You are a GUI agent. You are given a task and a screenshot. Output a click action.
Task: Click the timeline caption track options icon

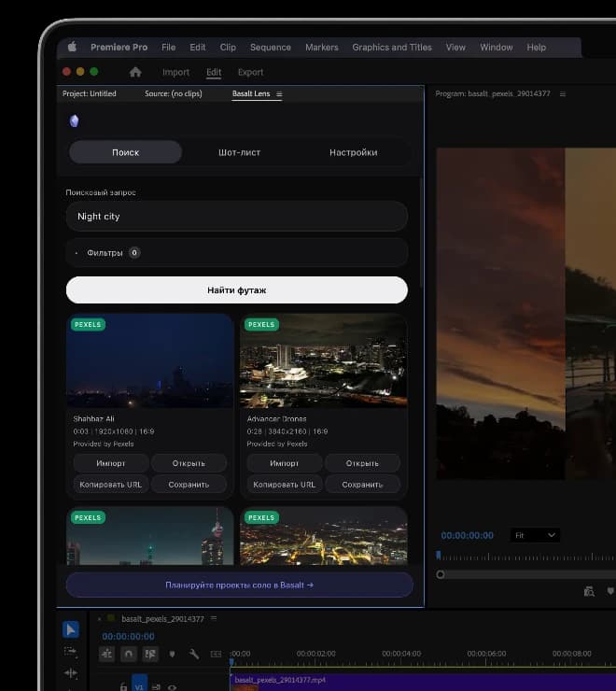click(x=216, y=655)
